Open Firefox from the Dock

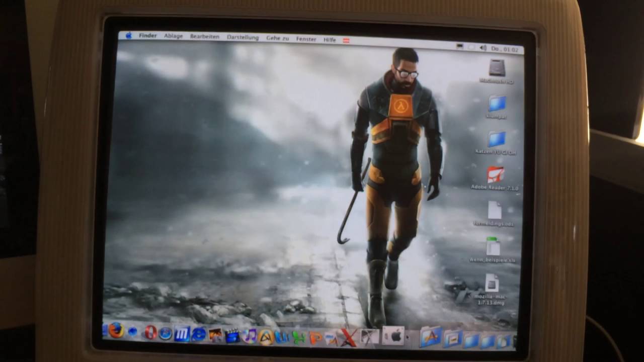click(116, 330)
